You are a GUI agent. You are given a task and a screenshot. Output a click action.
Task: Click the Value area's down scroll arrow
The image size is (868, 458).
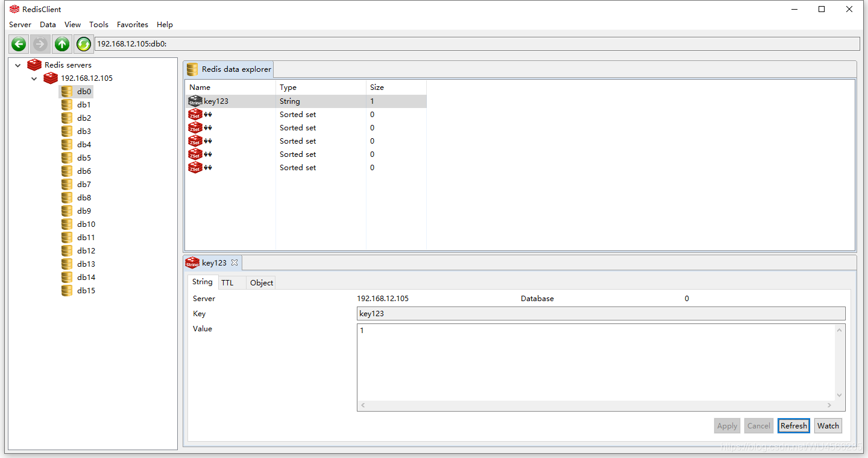(x=839, y=395)
